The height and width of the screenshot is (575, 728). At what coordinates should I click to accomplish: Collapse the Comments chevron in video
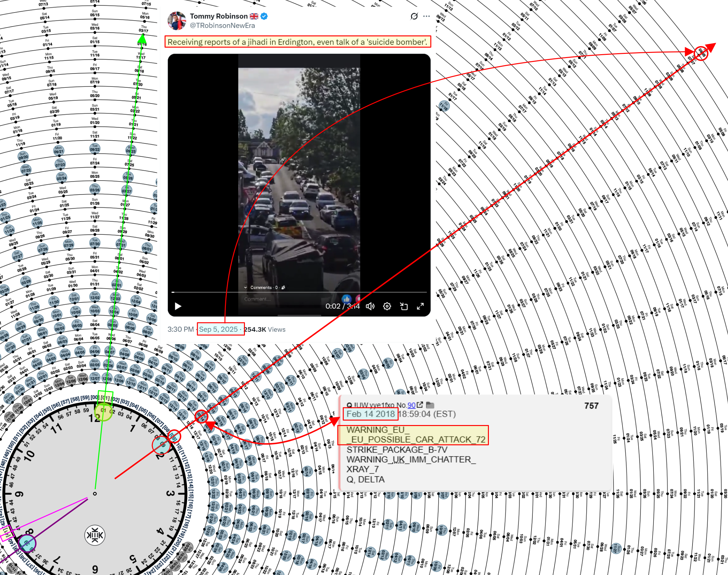click(x=245, y=288)
